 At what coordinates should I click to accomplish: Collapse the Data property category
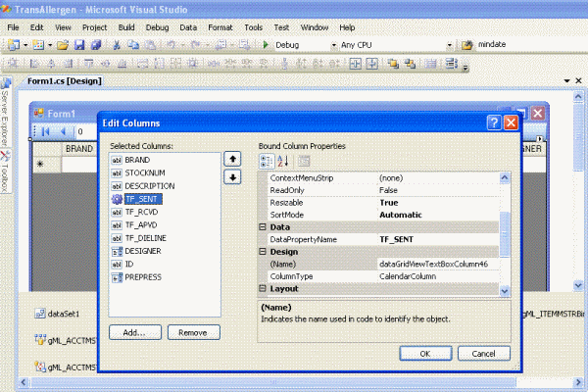tap(263, 227)
